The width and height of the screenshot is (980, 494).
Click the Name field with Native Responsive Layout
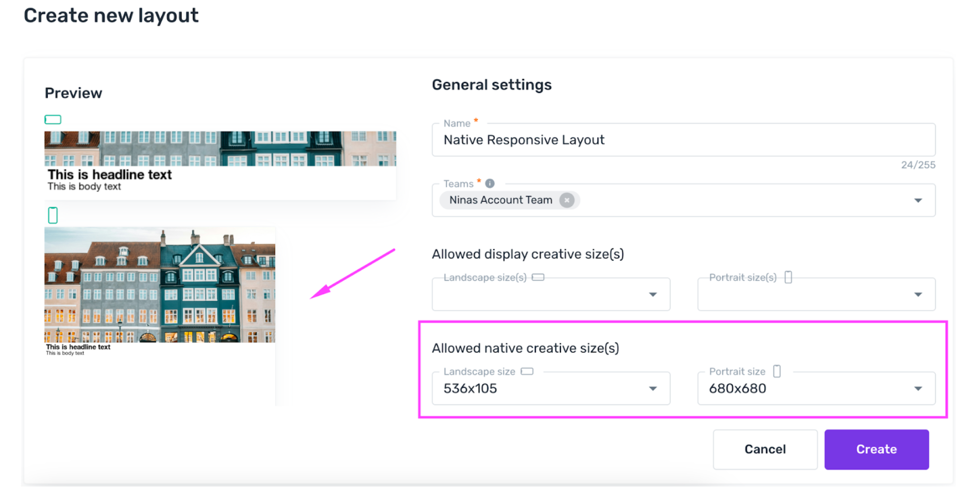683,140
